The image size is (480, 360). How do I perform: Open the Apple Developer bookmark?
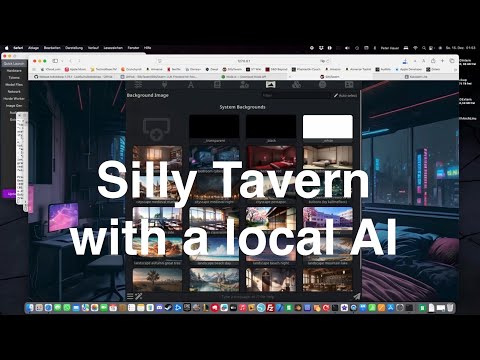tap(408, 69)
